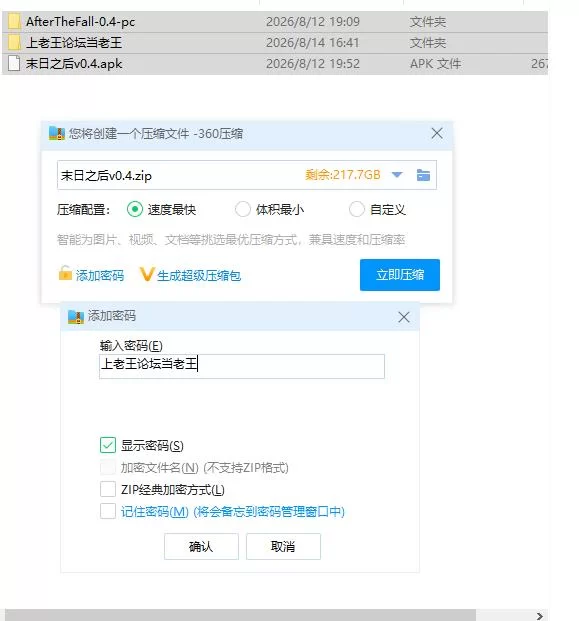Click the 文件夹 type cell of AfterTheFall-0.4-pc
579x621 pixels.
pyautogui.click(x=428, y=21)
